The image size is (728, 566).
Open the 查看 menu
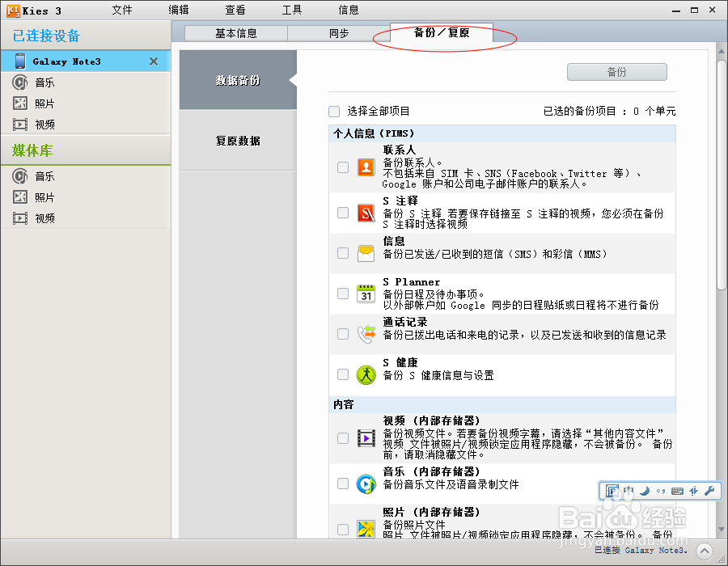pyautogui.click(x=235, y=10)
